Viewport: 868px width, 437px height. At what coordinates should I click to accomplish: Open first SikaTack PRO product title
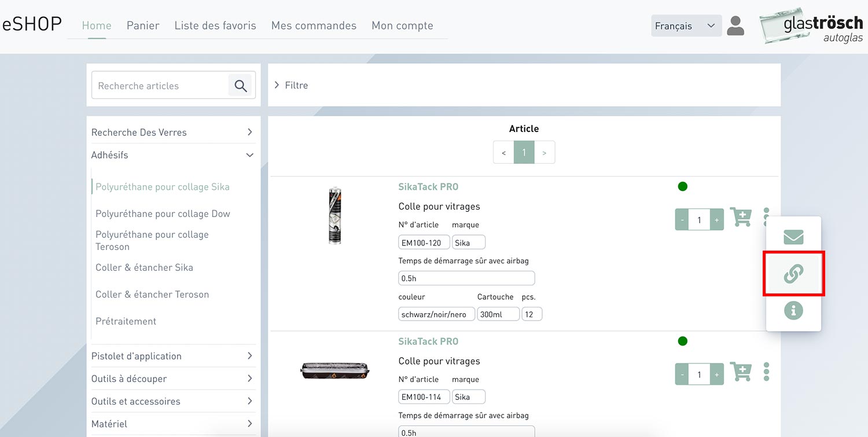pyautogui.click(x=428, y=187)
